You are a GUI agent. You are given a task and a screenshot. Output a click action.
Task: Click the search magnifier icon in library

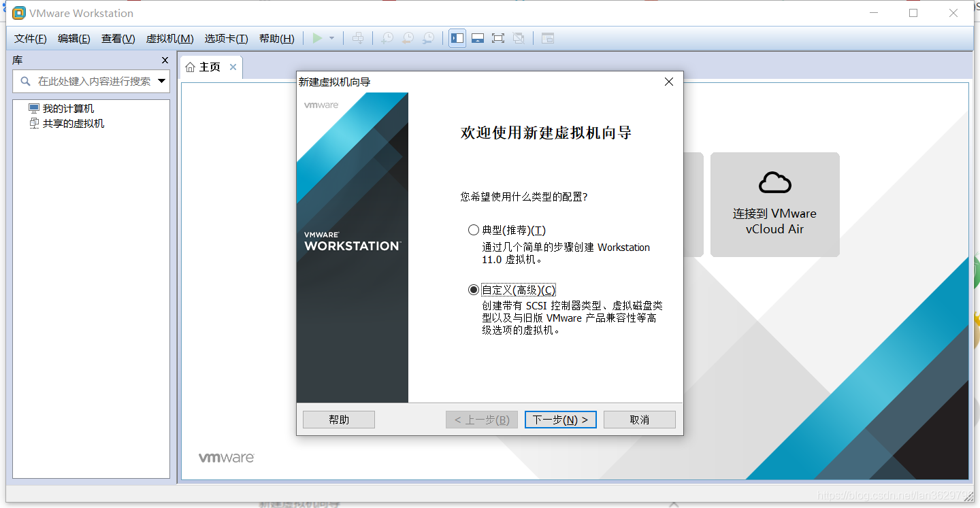(26, 82)
